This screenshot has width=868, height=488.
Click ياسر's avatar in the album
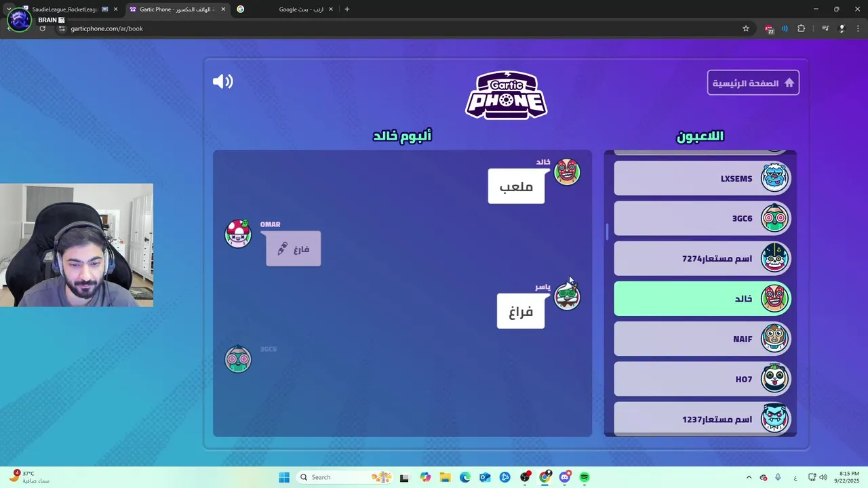[x=567, y=296]
